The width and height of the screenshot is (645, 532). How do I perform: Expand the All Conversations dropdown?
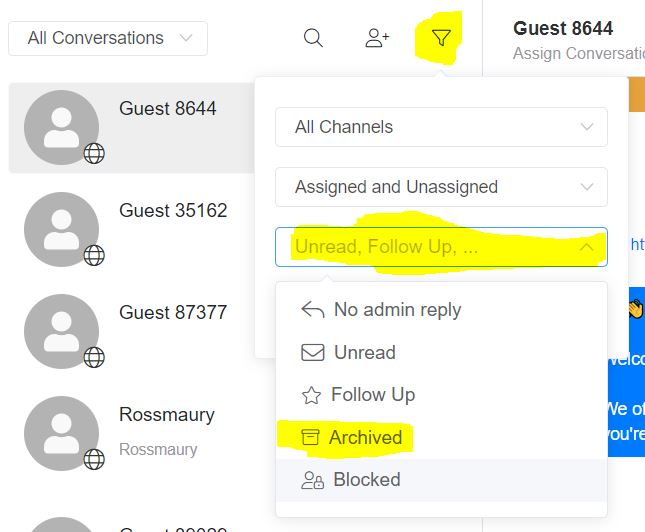[x=108, y=38]
